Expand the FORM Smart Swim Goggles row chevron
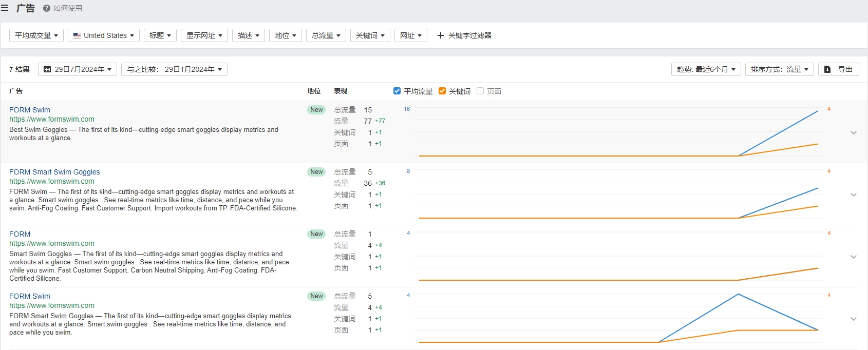The height and width of the screenshot is (350, 868). point(854,195)
